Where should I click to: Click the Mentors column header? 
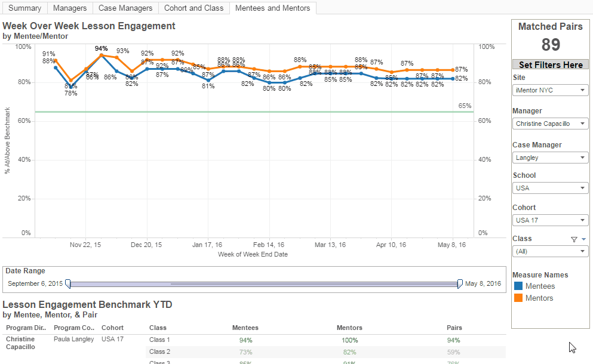click(349, 328)
